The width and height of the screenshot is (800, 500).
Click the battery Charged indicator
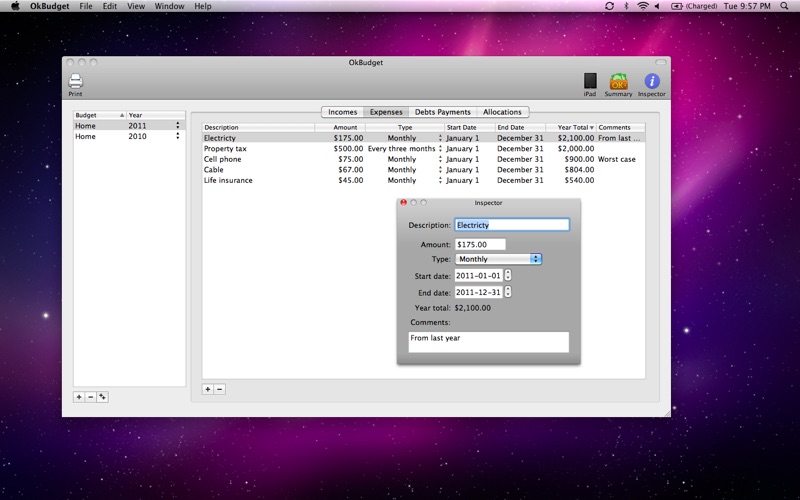click(x=694, y=6)
